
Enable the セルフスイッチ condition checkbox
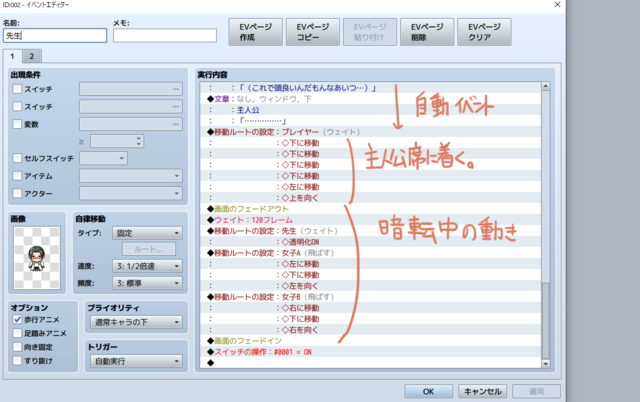17,158
